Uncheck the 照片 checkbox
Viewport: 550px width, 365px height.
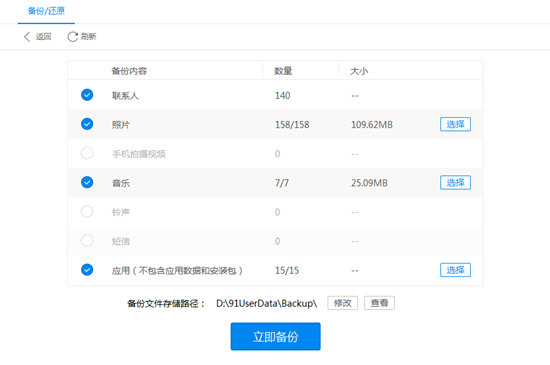point(87,124)
